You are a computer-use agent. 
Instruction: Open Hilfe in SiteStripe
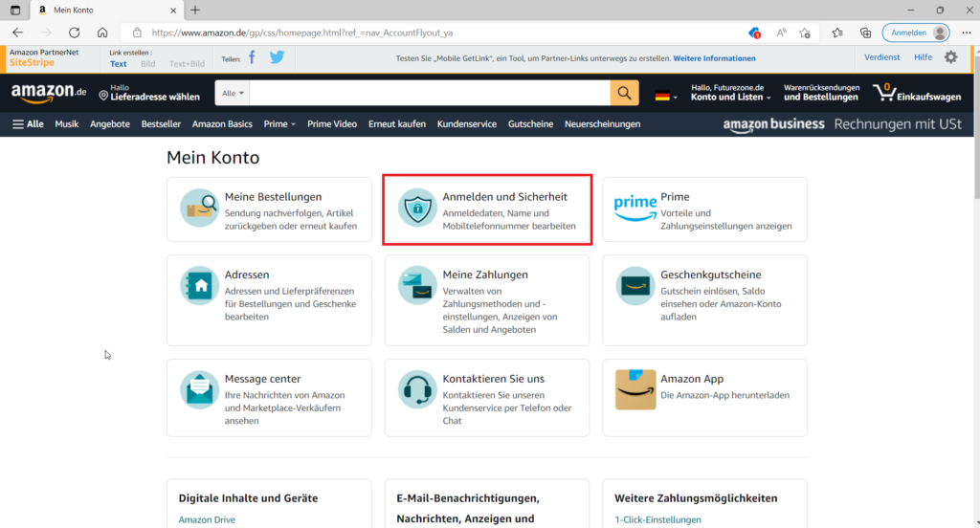924,56
